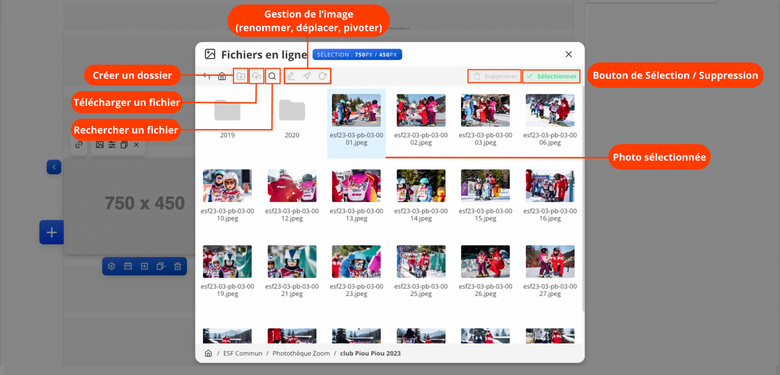Click the duplicate icon in the image mini toolbar
Viewport: 780px width, 375px height.
click(124, 145)
